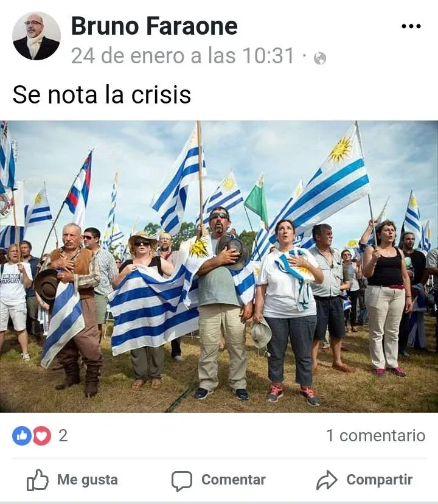The image size is (438, 504).
Task: View the 1 comentario link
Action: pos(376,436)
